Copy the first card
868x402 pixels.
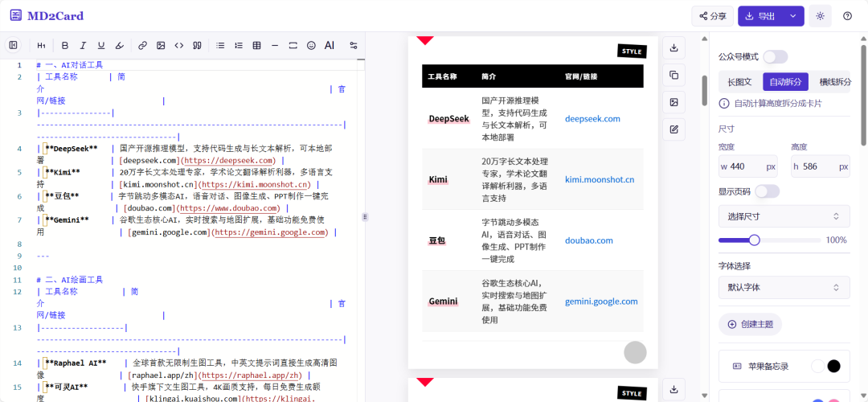674,75
